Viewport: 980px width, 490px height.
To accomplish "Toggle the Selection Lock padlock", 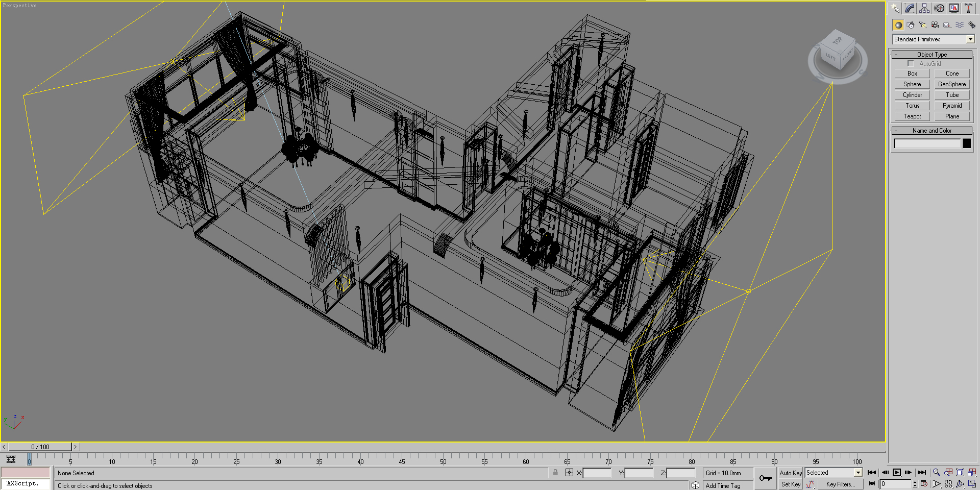I will [555, 473].
